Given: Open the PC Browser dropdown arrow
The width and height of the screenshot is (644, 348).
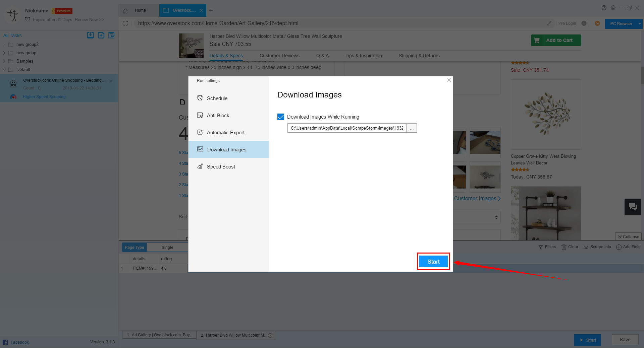Looking at the screenshot, I should [640, 24].
